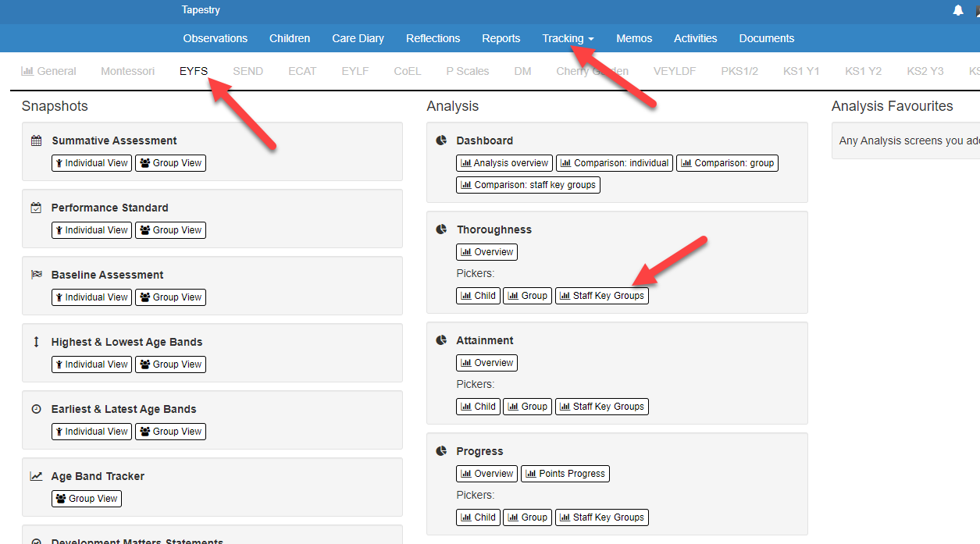Switch to the General tab
This screenshot has height=544, width=980.
click(x=48, y=71)
